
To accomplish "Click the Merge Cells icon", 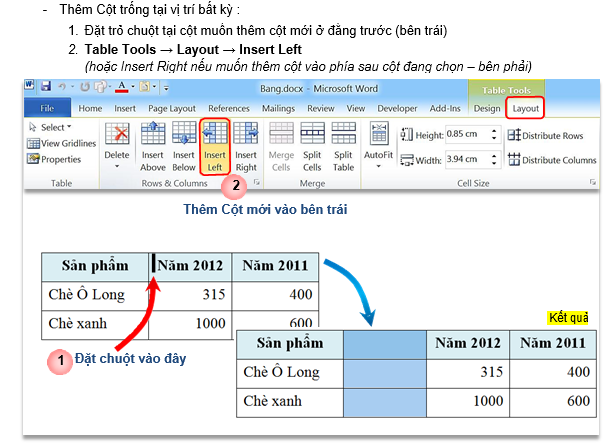I will point(282,145).
